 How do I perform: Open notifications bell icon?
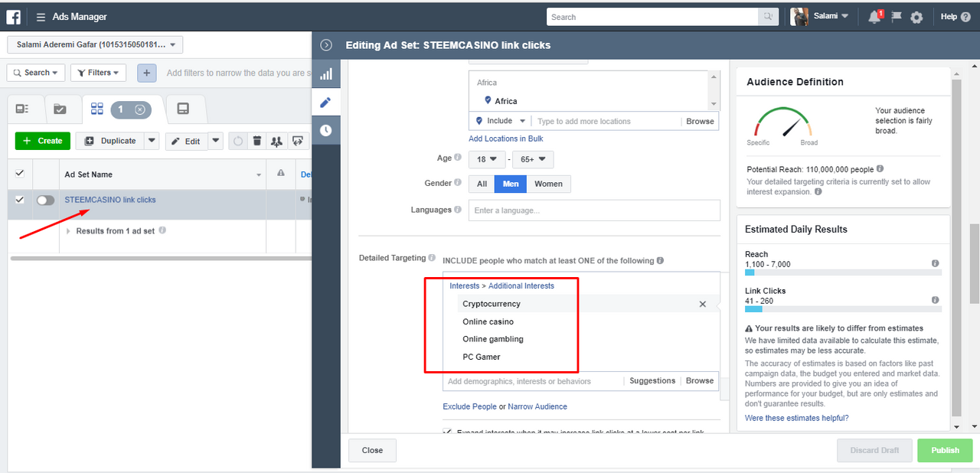click(x=874, y=17)
